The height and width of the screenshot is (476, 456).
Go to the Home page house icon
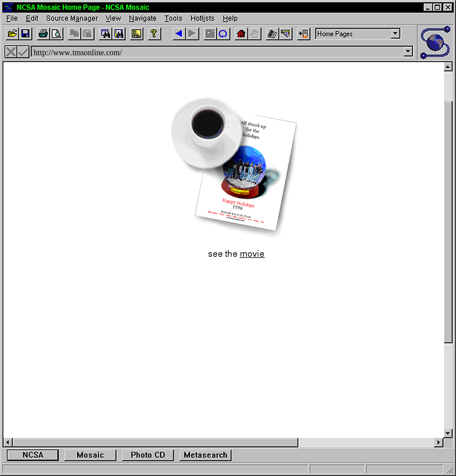(x=241, y=34)
